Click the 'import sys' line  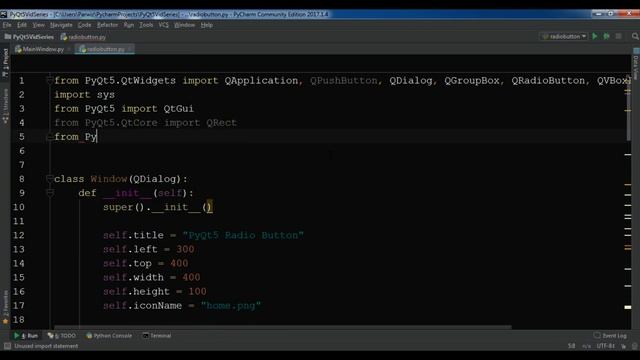84,95
